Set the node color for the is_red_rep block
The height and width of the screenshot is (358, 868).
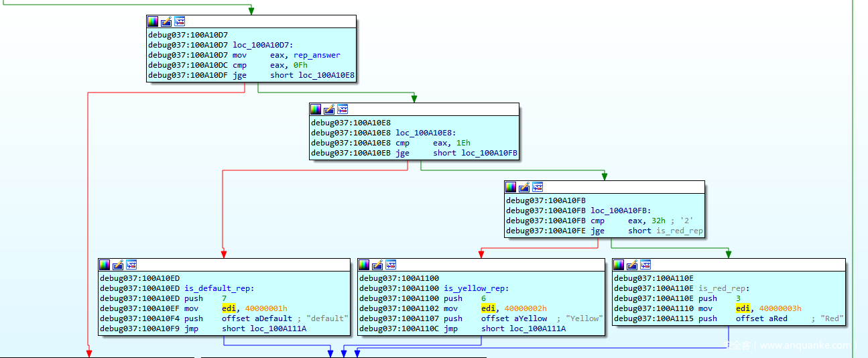(619, 265)
